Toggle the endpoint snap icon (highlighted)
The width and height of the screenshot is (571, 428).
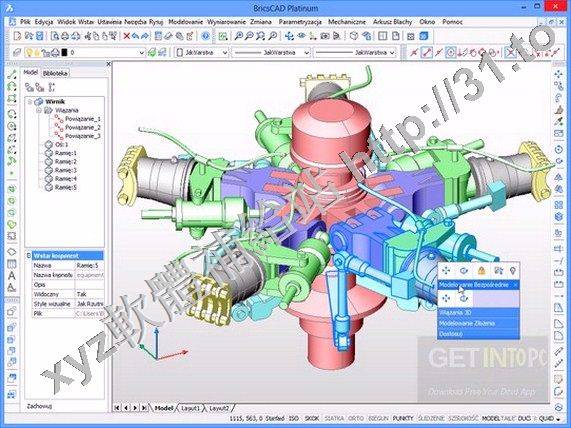[x=426, y=52]
